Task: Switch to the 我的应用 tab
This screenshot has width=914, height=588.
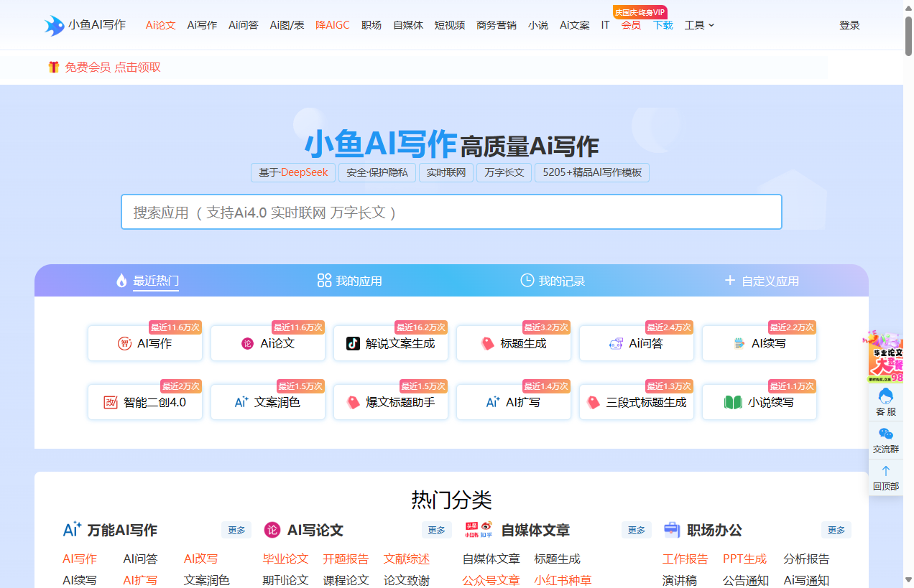Action: 350,281
